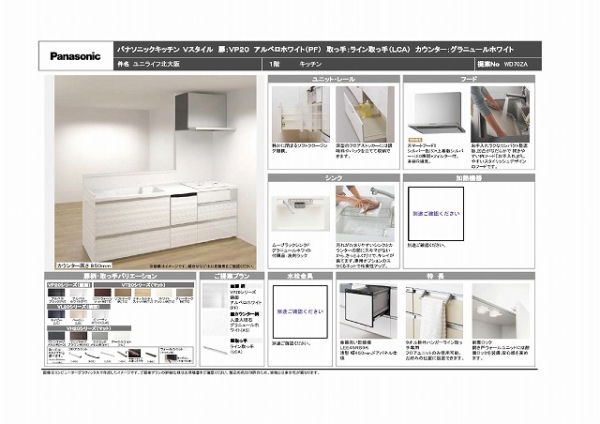Select the ご提案プラン header
This screenshot has height=424, width=600.
(x=232, y=276)
